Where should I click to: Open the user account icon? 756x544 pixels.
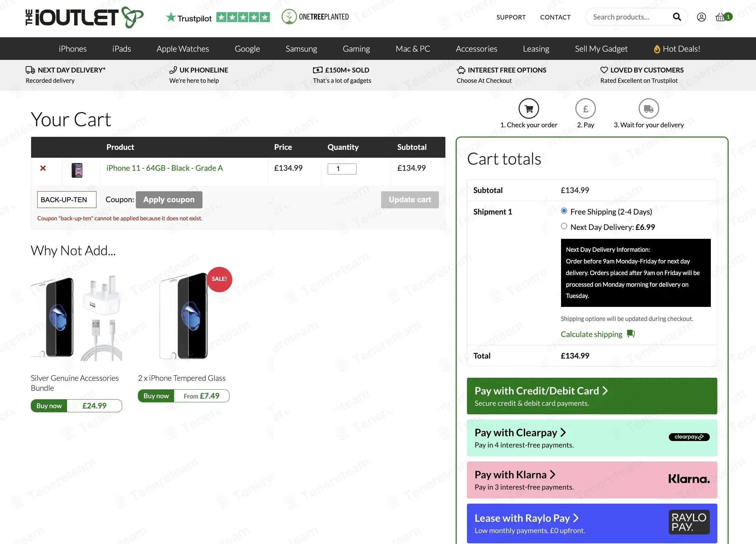tap(701, 17)
